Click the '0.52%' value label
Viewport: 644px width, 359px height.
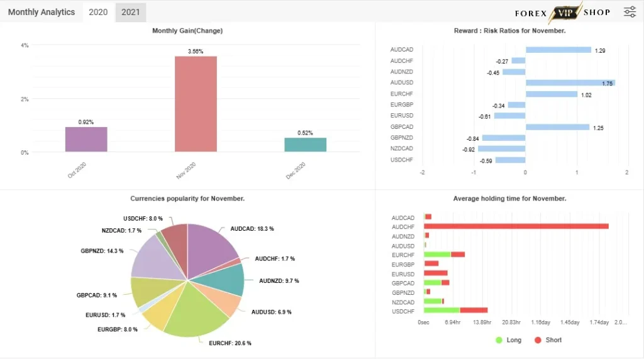pyautogui.click(x=305, y=133)
